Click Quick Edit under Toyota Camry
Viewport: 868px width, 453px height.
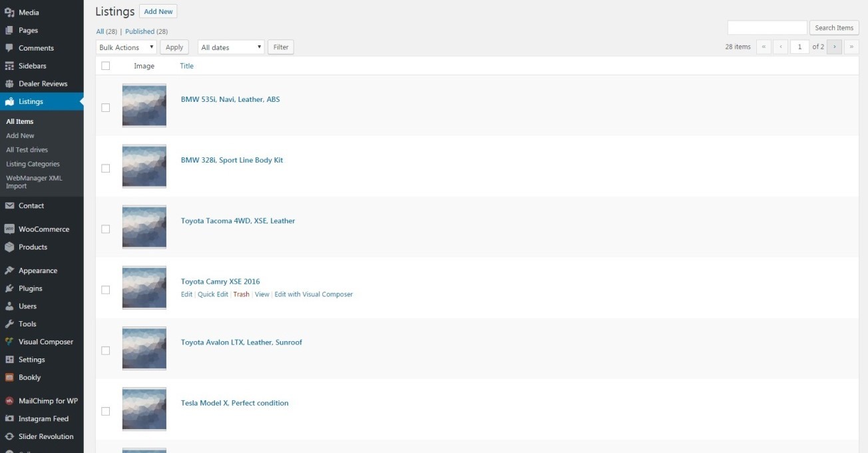click(213, 294)
